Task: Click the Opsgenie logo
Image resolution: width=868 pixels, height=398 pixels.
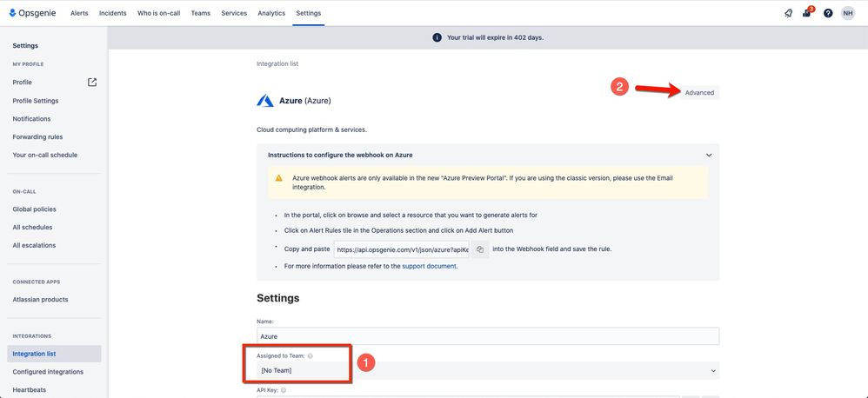Action: 32,13
